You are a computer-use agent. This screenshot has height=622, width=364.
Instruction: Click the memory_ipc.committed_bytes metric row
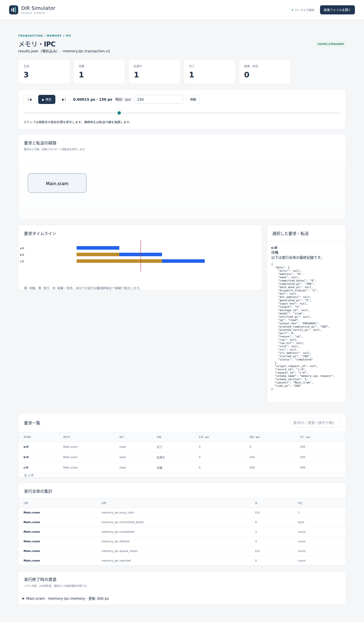(x=182, y=522)
